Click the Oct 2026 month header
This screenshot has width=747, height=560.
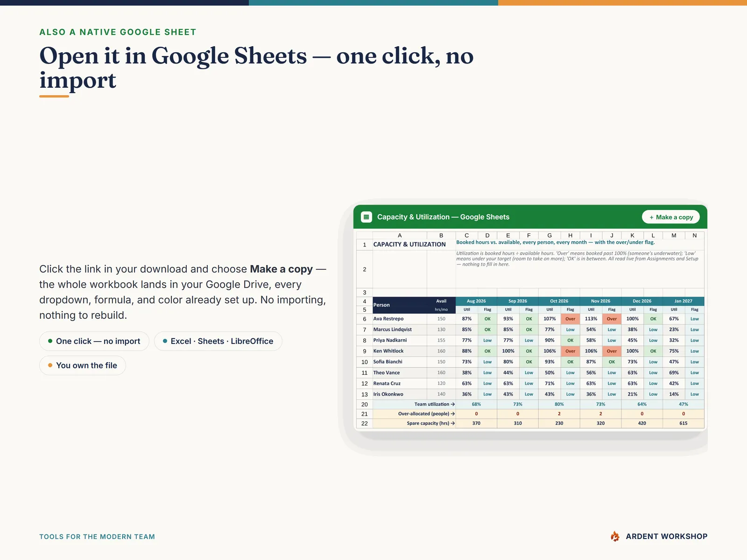tap(559, 301)
